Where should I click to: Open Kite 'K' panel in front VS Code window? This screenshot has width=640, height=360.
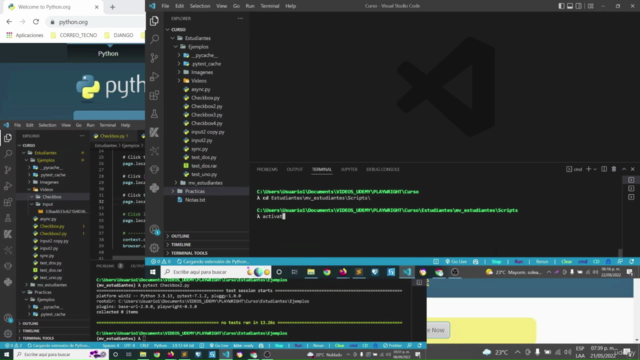coord(154,132)
